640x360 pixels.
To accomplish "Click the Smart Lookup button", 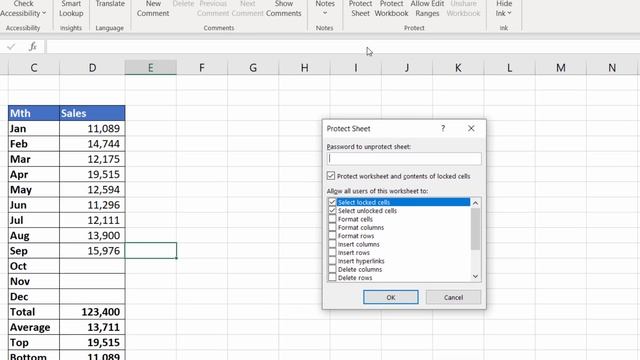I will [x=71, y=9].
